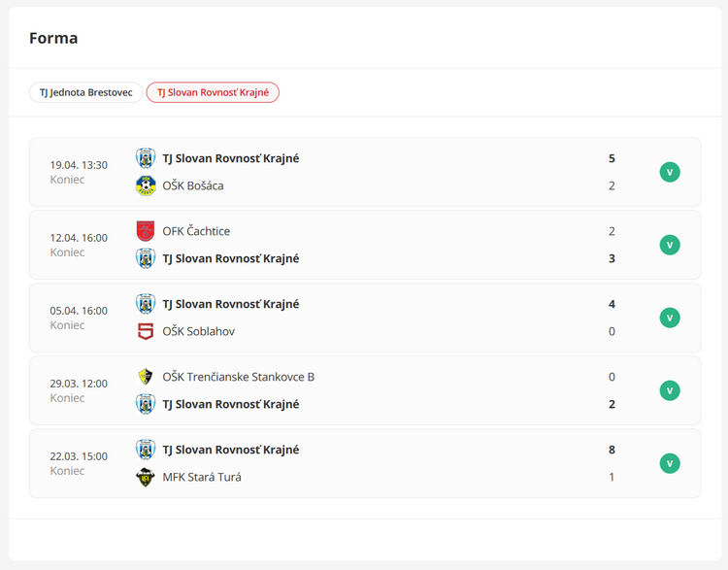Click win badge for 12.04. match
The width and height of the screenshot is (728, 570).
670,246
